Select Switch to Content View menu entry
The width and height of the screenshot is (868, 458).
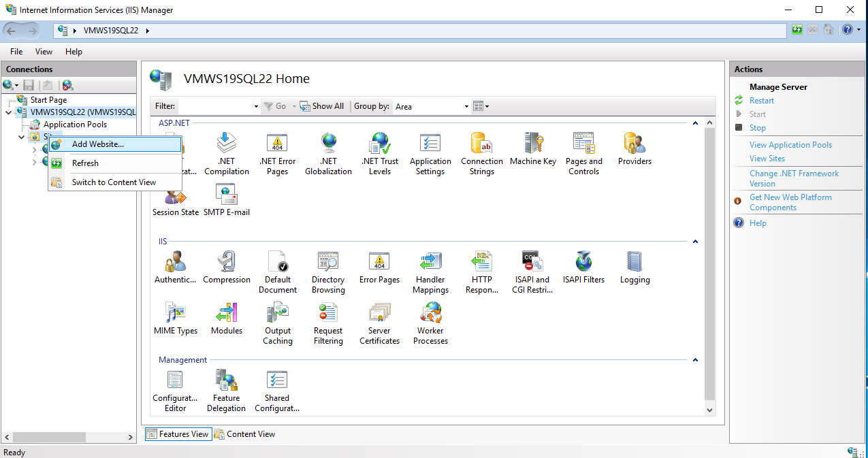[114, 182]
